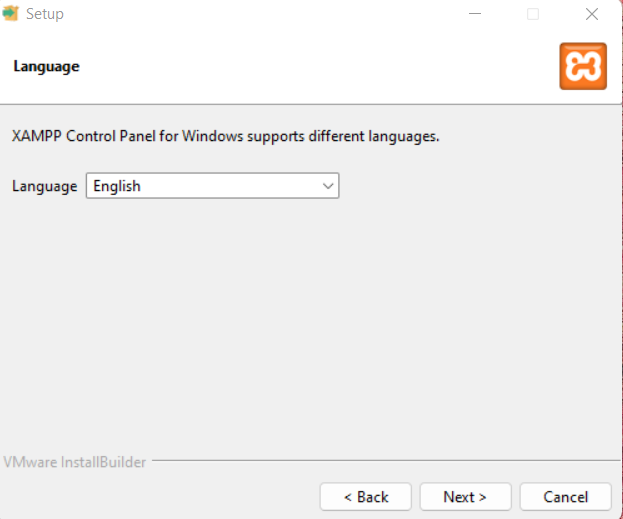This screenshot has width=623, height=519.
Task: Open the English language combo box
Action: tap(212, 186)
